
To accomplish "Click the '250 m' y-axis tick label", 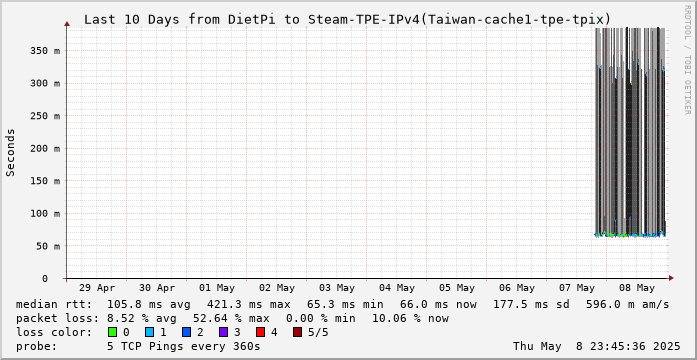I will 45,116.
